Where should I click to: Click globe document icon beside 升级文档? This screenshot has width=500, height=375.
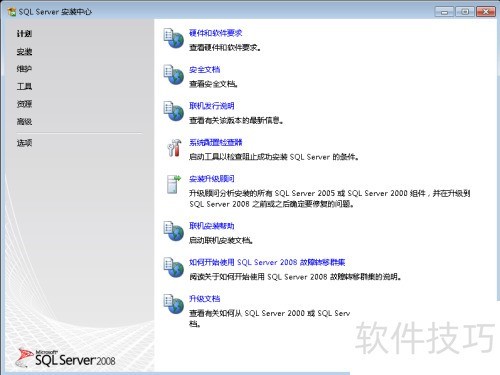[173, 304]
